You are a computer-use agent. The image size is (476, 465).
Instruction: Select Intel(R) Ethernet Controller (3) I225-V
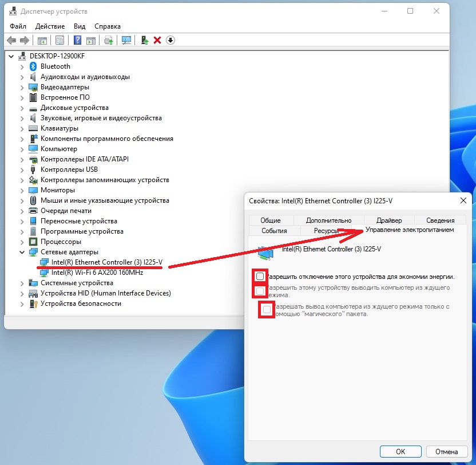pyautogui.click(x=107, y=262)
